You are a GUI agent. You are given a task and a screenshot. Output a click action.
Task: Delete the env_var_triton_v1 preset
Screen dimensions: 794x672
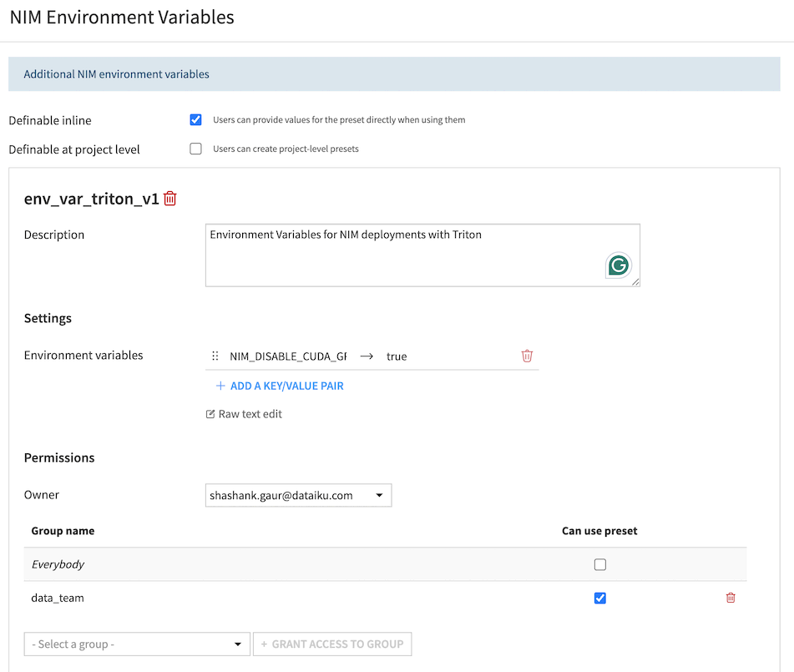point(169,199)
